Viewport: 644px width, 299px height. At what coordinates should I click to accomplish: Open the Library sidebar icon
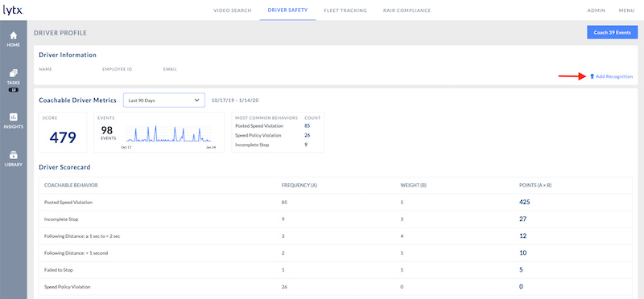[x=13, y=158]
